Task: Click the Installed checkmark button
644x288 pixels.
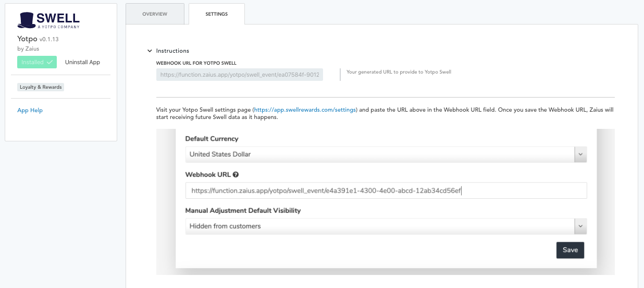Action: (37, 62)
